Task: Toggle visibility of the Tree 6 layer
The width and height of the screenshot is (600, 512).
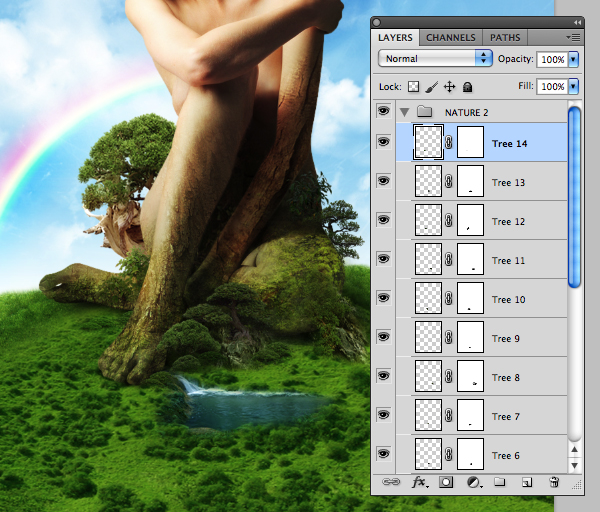Action: (383, 454)
